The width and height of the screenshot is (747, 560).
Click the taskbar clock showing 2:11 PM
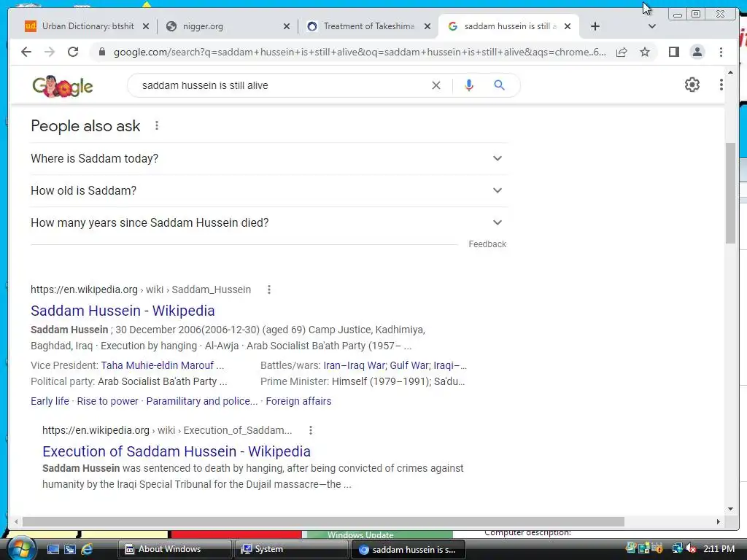(x=719, y=548)
